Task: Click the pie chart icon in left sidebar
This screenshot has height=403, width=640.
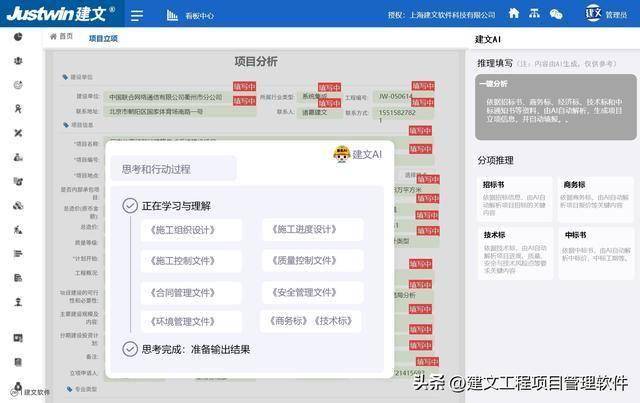Action: click(18, 37)
